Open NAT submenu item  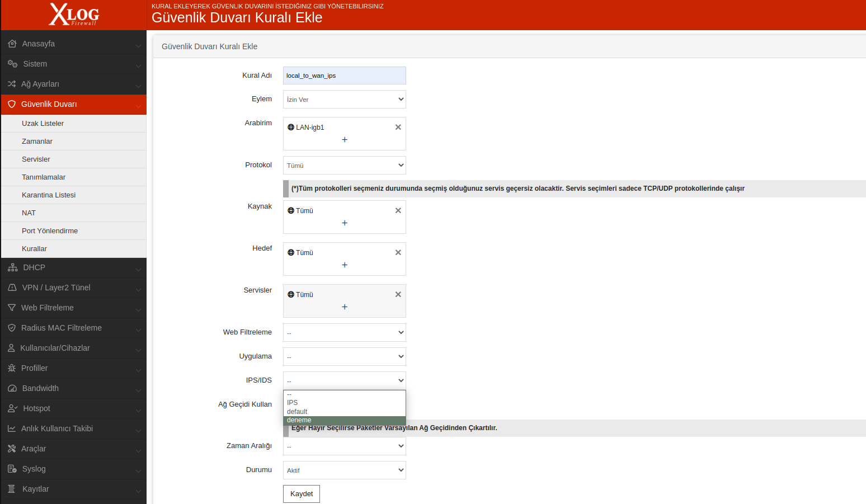click(x=74, y=213)
